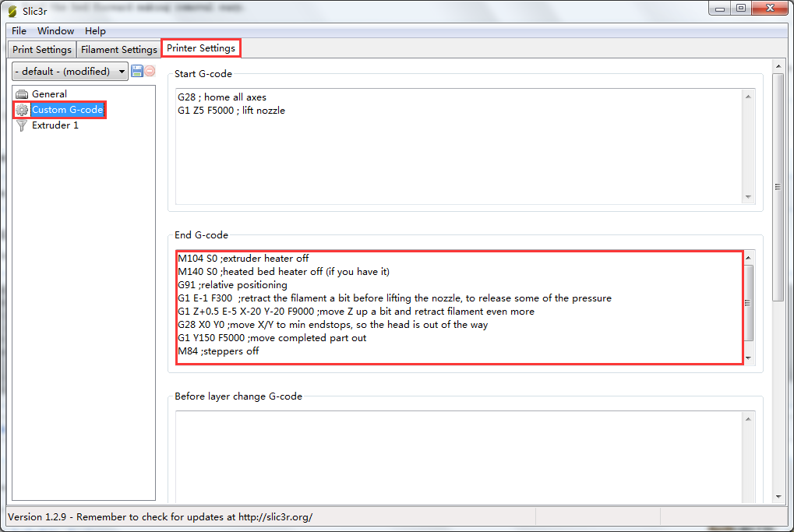Click the 'G1 Y150 F5000' line
The image size is (794, 532).
(272, 338)
